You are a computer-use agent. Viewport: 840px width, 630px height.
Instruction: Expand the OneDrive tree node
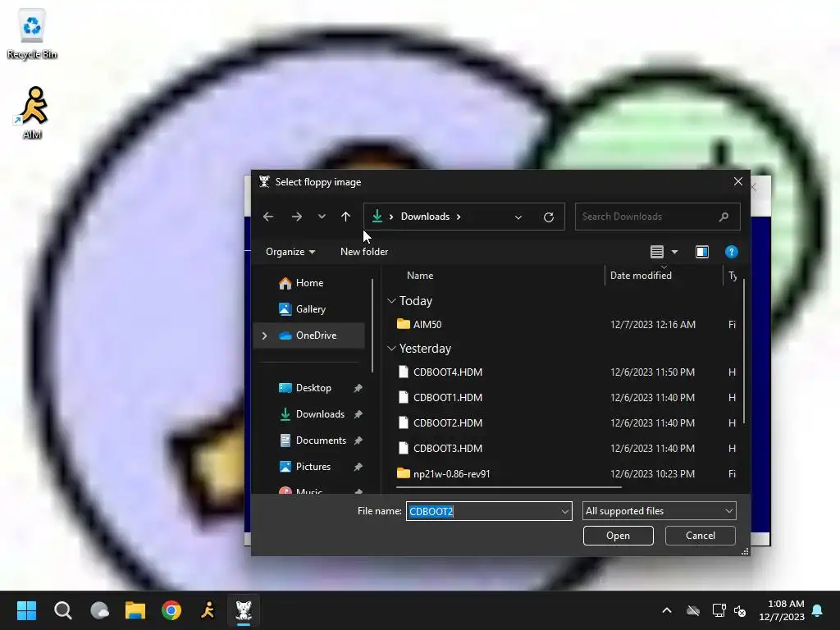tap(265, 336)
